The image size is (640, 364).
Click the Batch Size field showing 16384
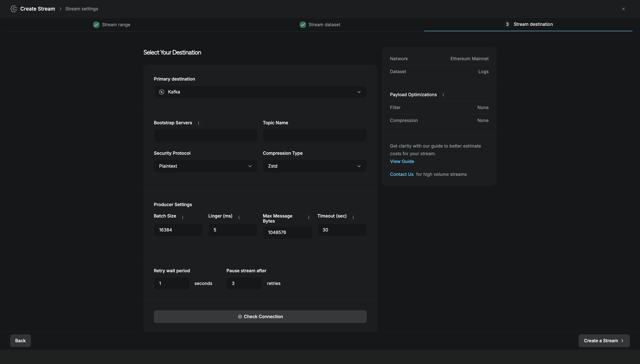(x=178, y=230)
